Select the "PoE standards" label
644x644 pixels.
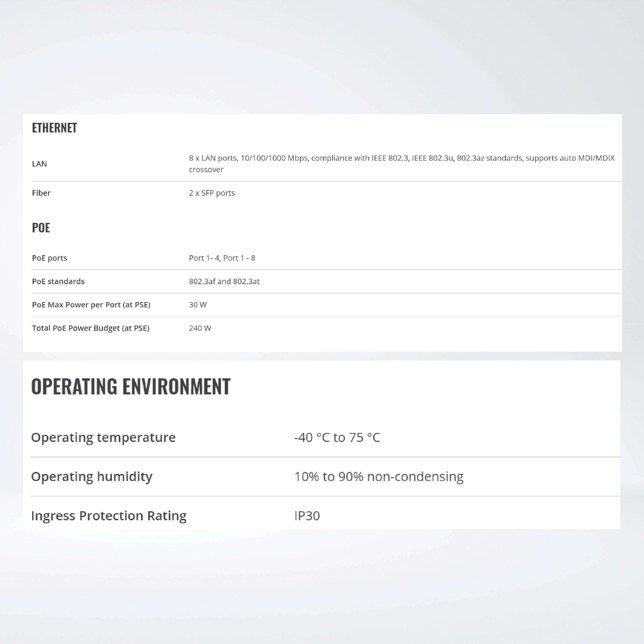(58, 281)
